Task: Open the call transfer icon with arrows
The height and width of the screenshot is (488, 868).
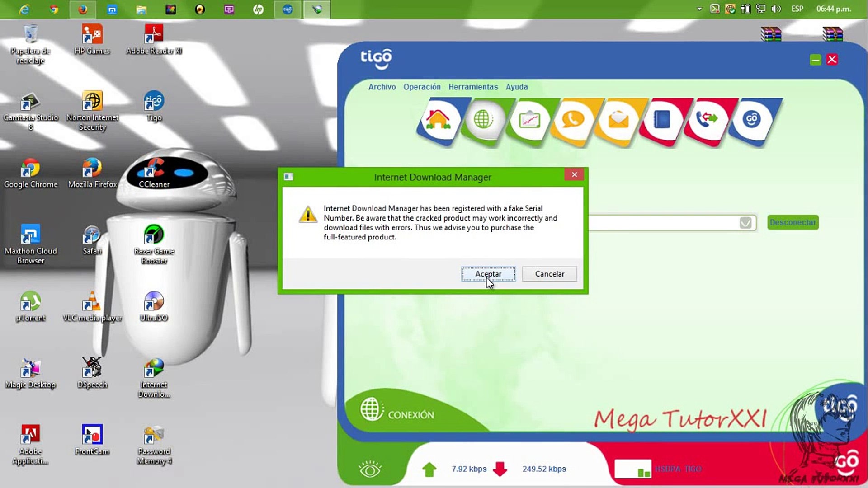Action: (x=707, y=120)
